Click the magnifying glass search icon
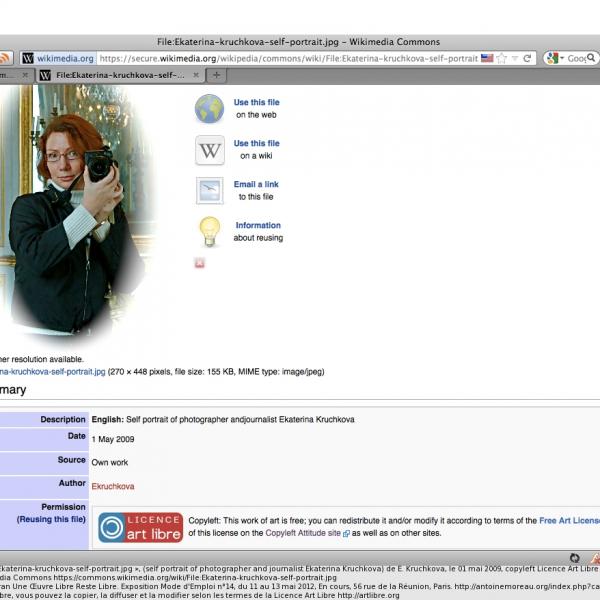The height and width of the screenshot is (600, 600). point(591,58)
